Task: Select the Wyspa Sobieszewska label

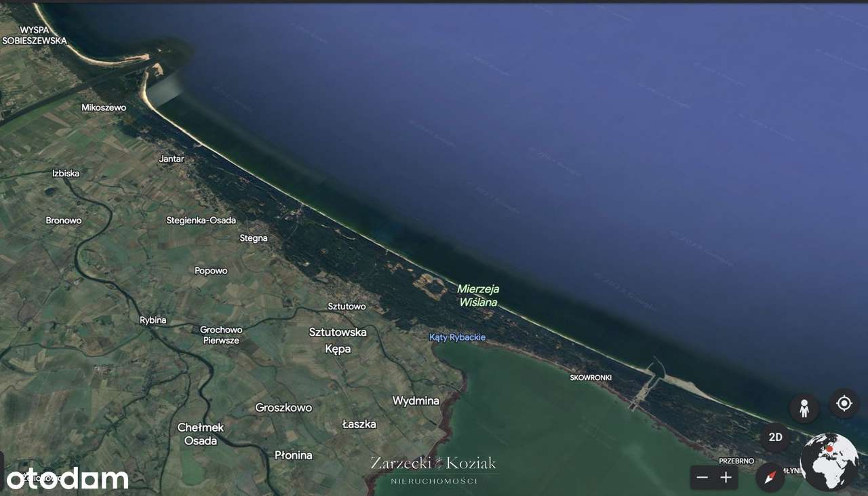Action: click(x=35, y=35)
